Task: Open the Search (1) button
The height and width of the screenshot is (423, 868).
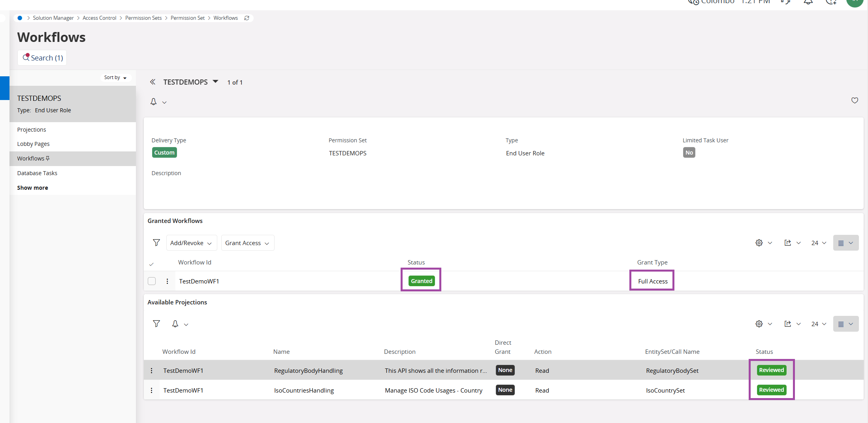Action: (x=42, y=58)
